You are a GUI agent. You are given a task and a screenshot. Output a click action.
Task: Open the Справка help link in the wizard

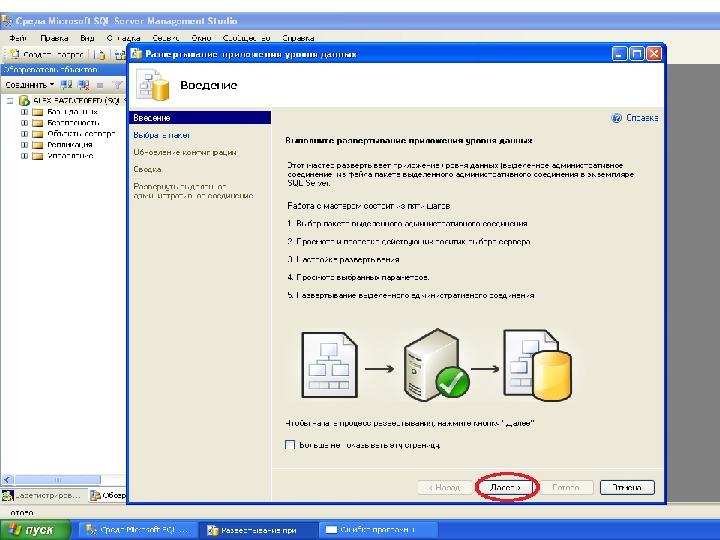(x=641, y=118)
